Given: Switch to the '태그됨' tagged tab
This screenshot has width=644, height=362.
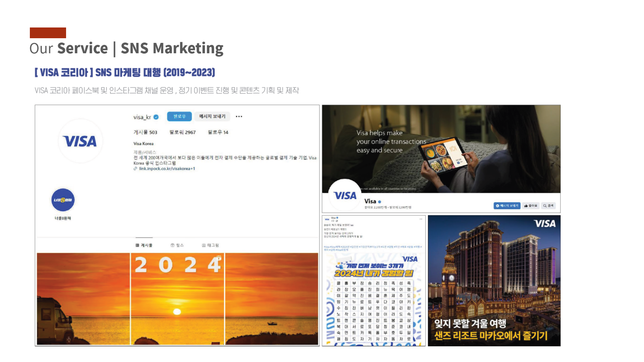Looking at the screenshot, I should (x=210, y=245).
